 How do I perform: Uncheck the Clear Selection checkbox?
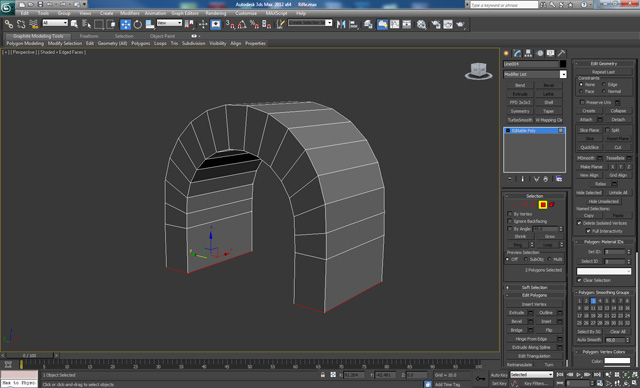tap(579, 280)
